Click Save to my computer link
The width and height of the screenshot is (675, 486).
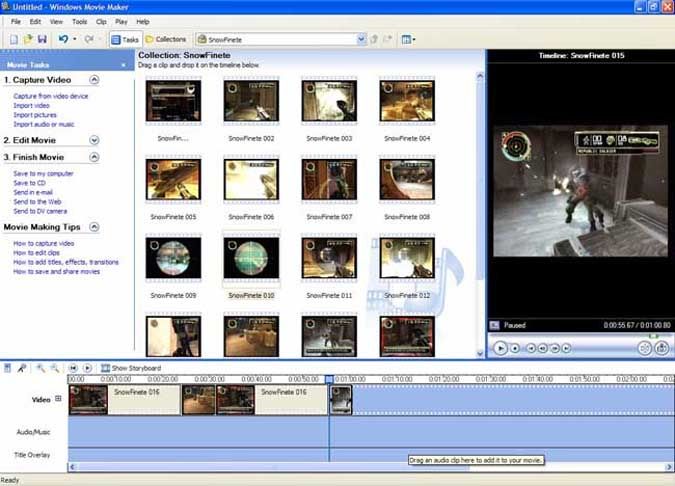click(42, 174)
